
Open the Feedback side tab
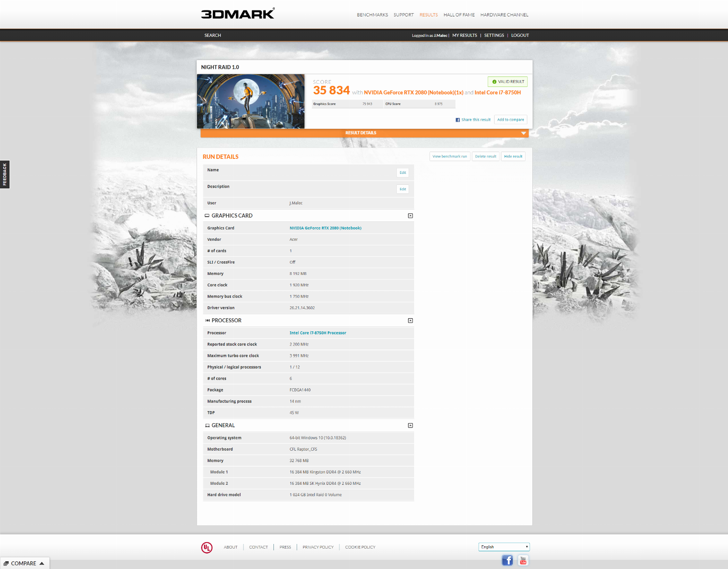(5, 174)
